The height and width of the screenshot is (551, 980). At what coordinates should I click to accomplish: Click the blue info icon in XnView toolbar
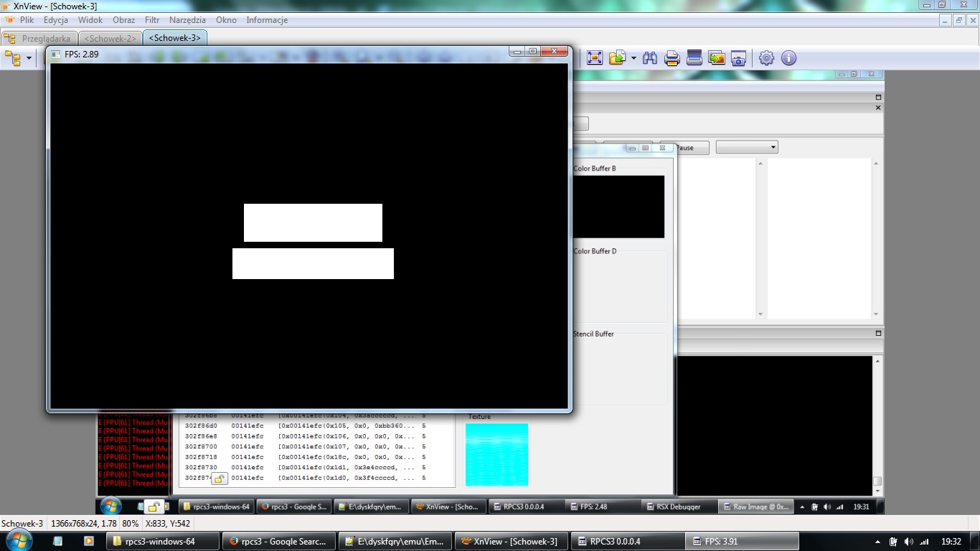[788, 58]
